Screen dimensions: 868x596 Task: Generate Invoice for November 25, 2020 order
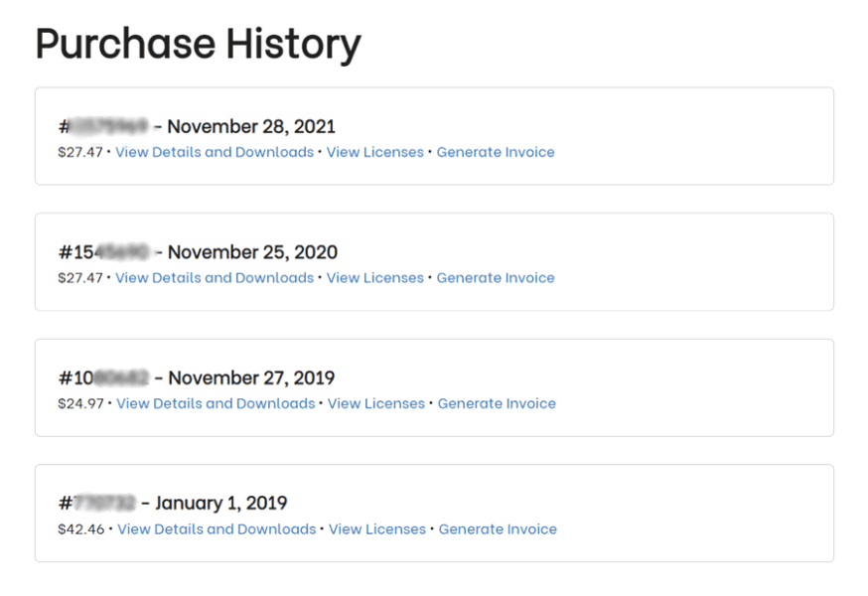point(496,278)
